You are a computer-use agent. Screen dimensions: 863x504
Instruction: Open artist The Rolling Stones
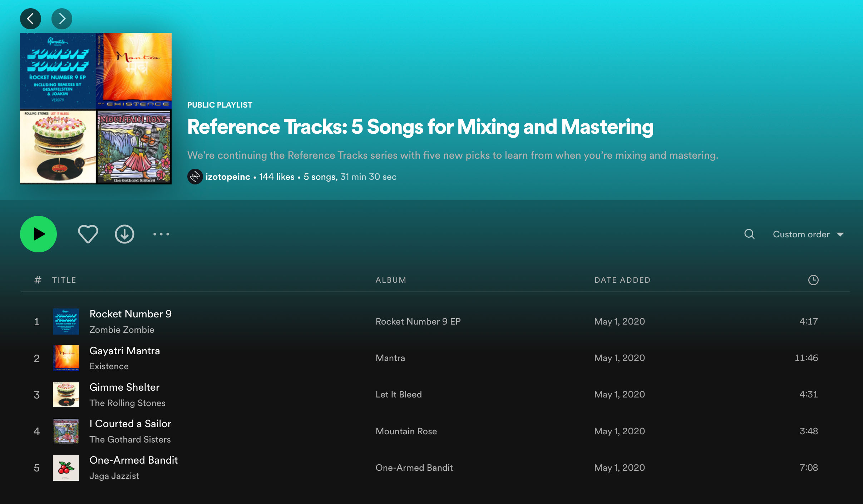click(127, 403)
